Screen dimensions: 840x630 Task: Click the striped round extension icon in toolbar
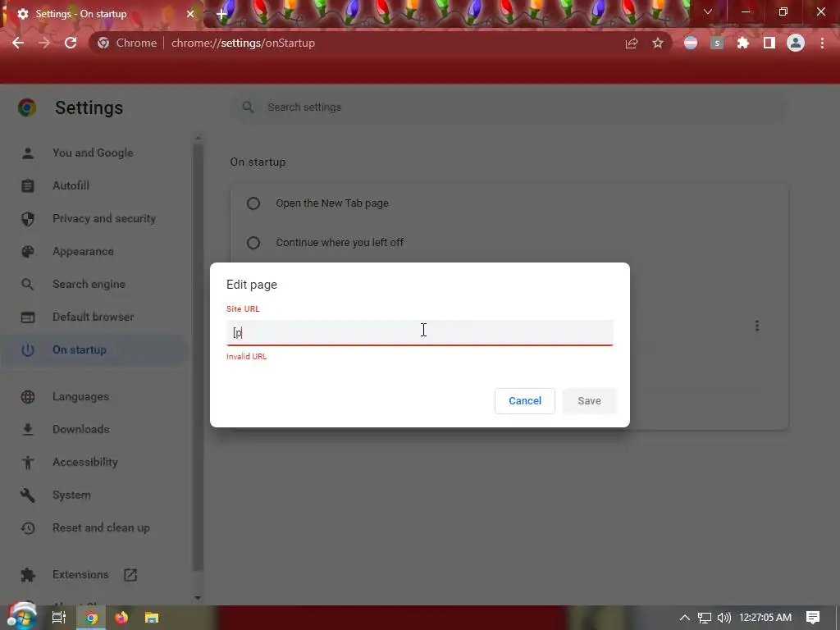pyautogui.click(x=691, y=43)
